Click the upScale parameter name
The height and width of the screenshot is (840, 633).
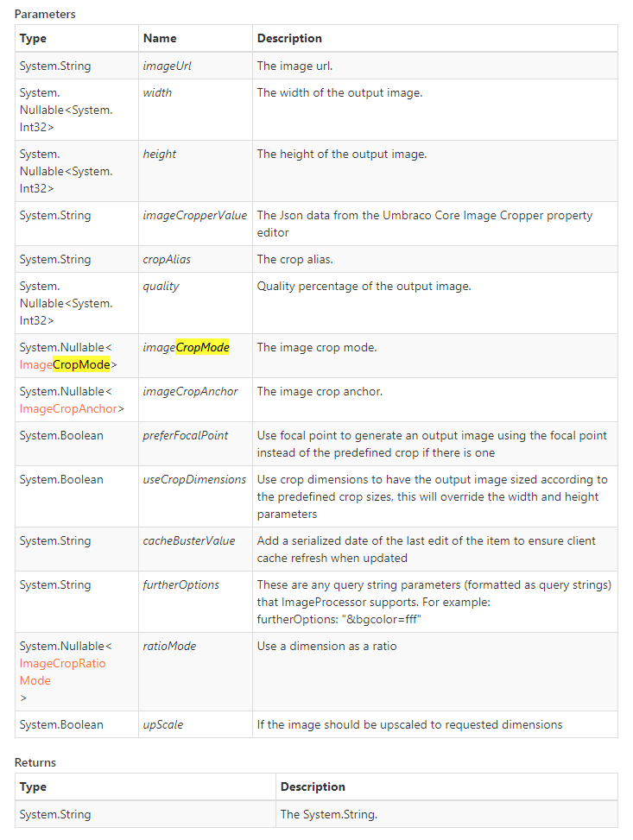(163, 724)
